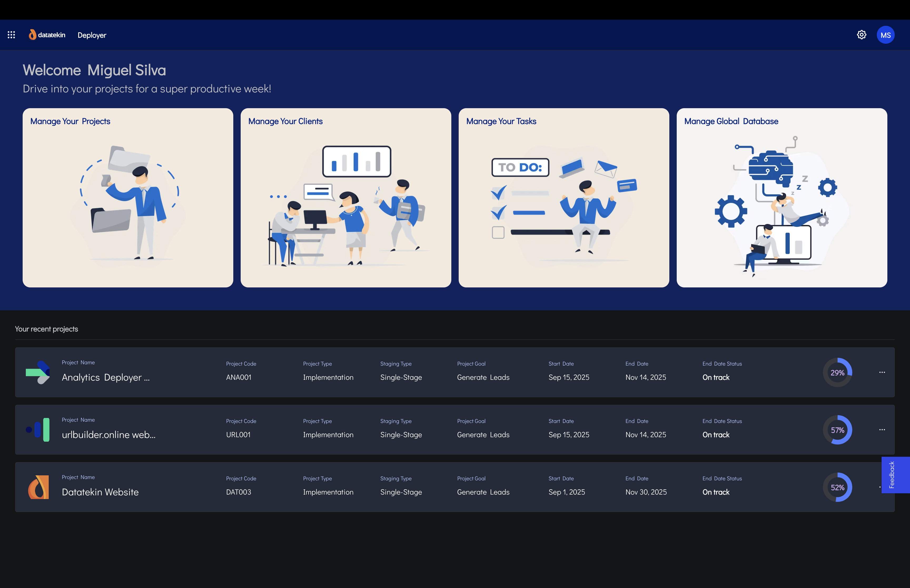Click the 52% progress ring
Viewport: 910px width, 588px height.
[837, 487]
